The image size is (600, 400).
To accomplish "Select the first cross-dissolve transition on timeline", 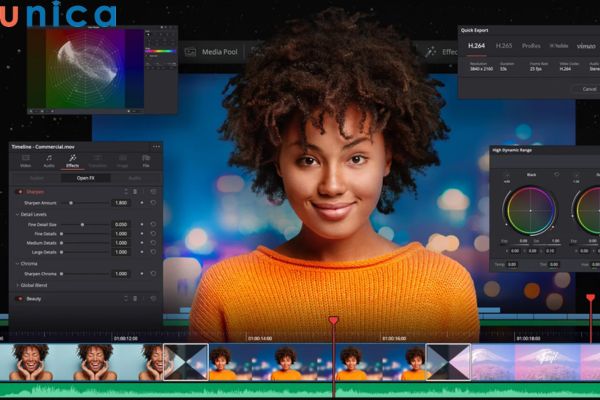I will point(186,362).
